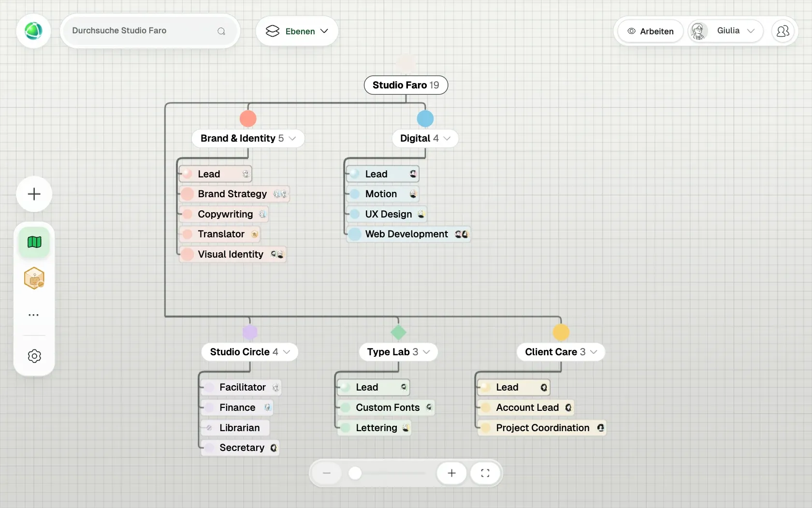Select the Brand Strategy role
Viewport: 812px width, 508px height.
tap(234, 194)
